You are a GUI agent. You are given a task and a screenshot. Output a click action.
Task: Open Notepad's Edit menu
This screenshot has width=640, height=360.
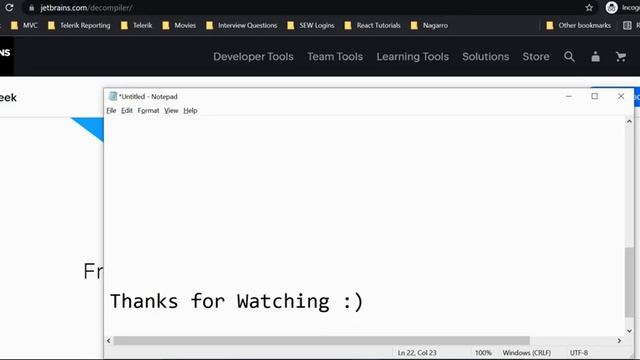pos(127,111)
